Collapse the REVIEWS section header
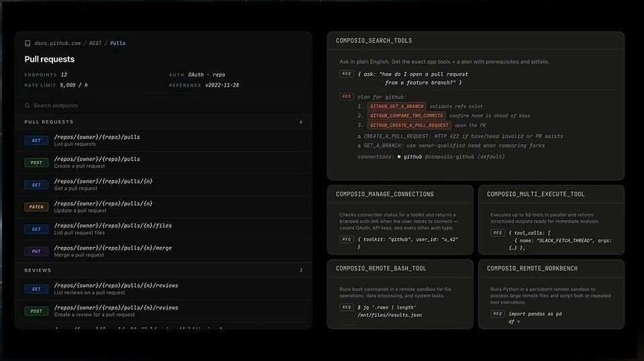 pyautogui.click(x=164, y=270)
